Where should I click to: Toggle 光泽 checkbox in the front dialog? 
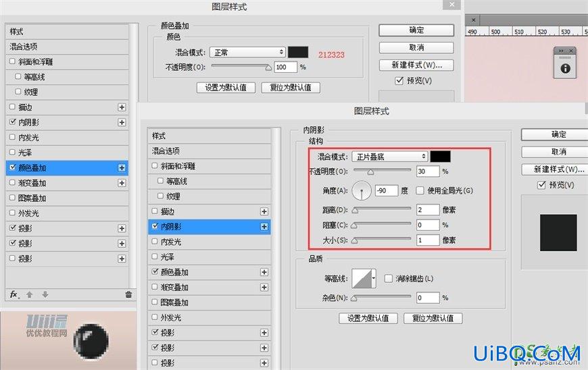(155, 257)
